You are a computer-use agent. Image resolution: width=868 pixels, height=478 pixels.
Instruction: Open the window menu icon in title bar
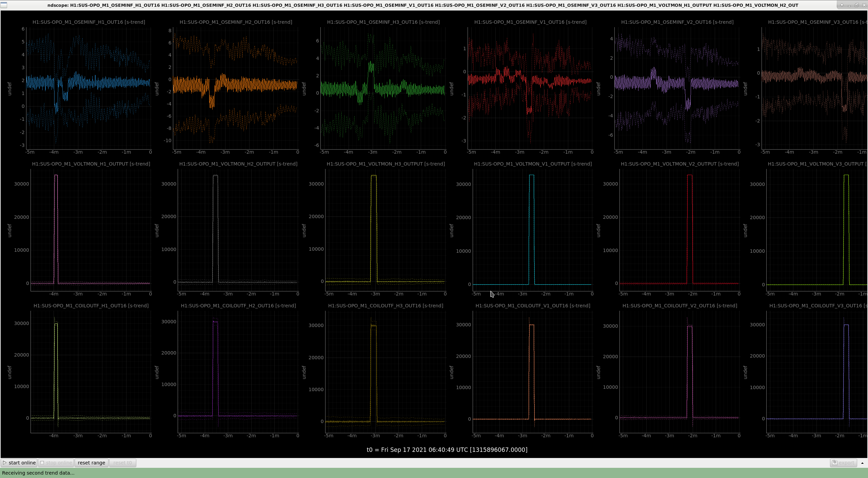(x=3, y=5)
